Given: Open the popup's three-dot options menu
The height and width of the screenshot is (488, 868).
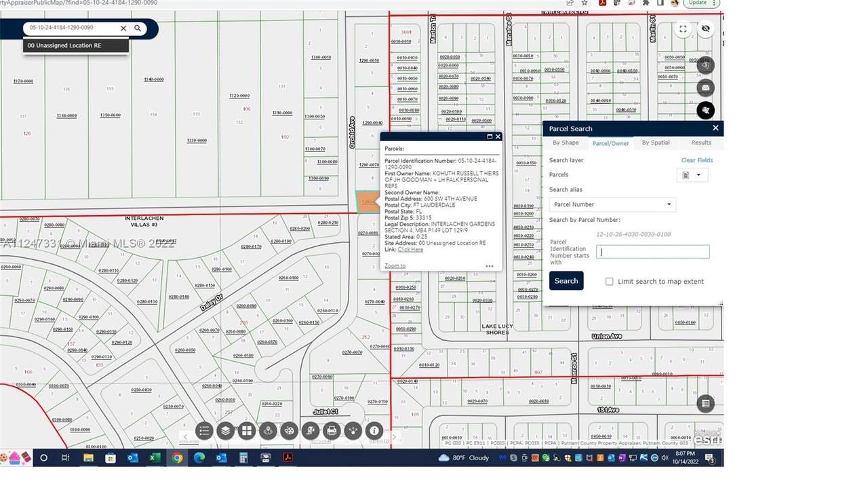Looking at the screenshot, I should (x=490, y=266).
